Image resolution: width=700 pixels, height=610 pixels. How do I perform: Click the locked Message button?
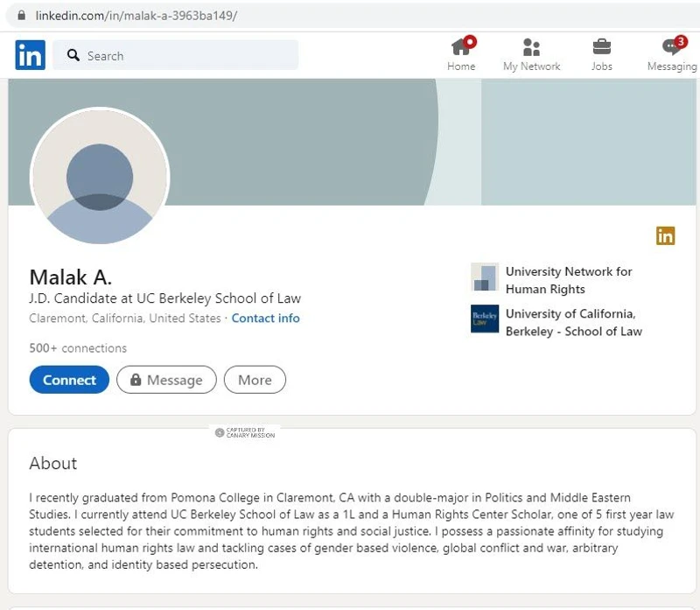pos(166,380)
